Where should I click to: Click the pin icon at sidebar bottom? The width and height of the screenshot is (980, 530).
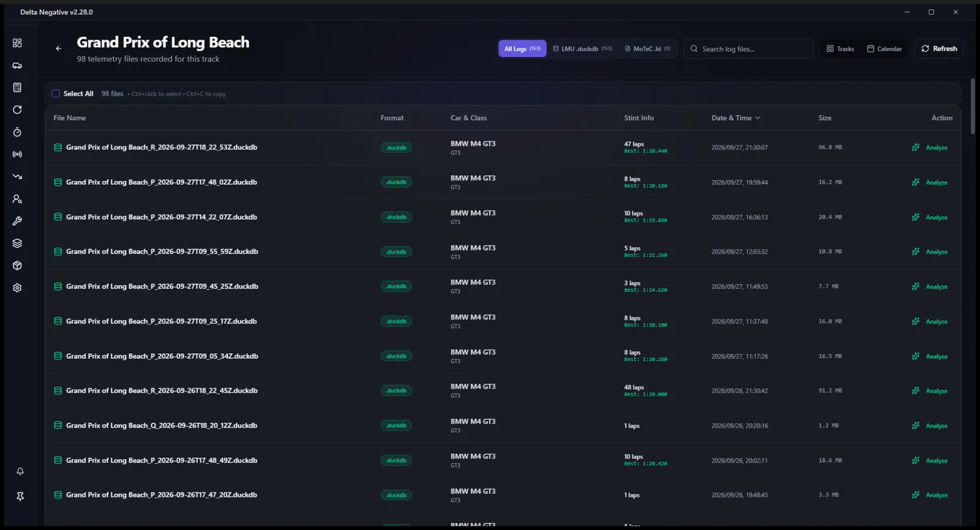(20, 496)
